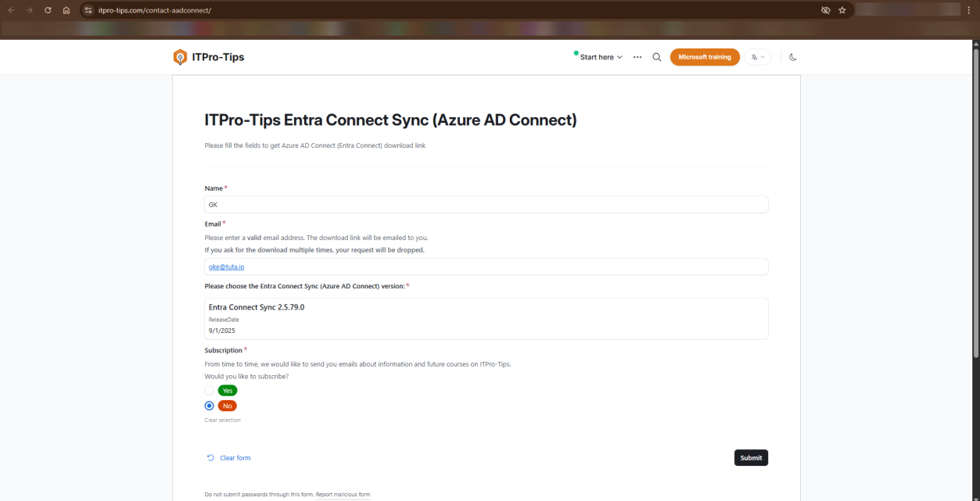Image resolution: width=980 pixels, height=501 pixels.
Task: Expand the Start here menu
Action: pos(601,57)
